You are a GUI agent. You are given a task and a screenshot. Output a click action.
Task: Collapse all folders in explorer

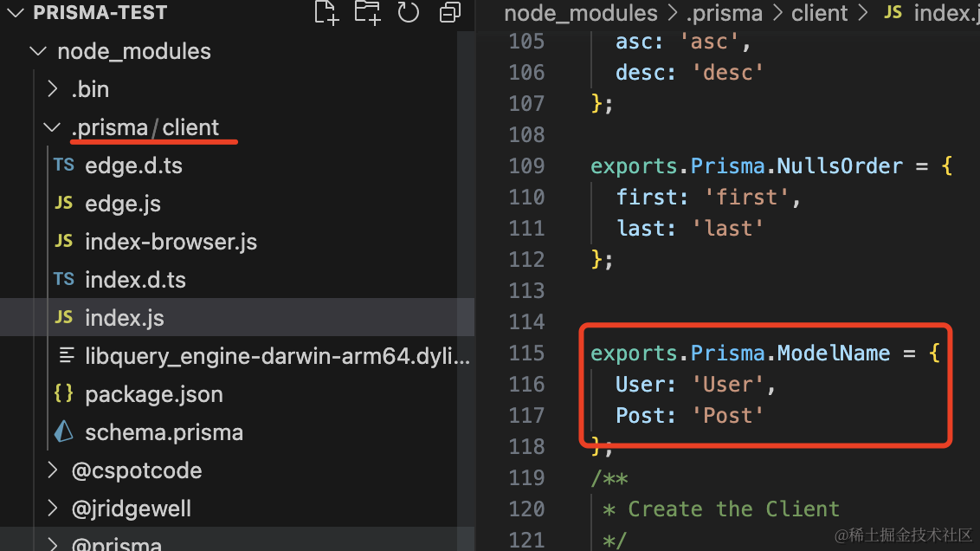pos(449,12)
